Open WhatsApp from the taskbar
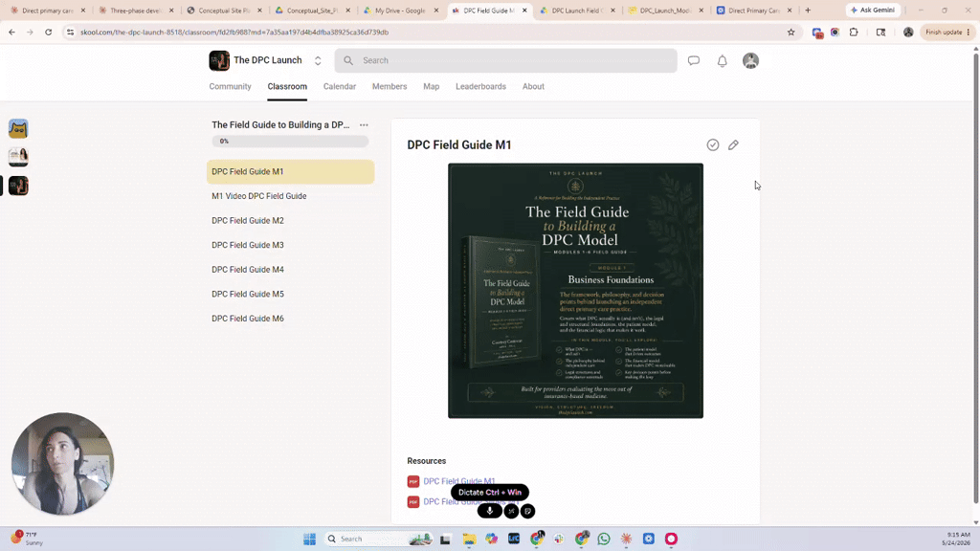This screenshot has height=551, width=980. 604,539
